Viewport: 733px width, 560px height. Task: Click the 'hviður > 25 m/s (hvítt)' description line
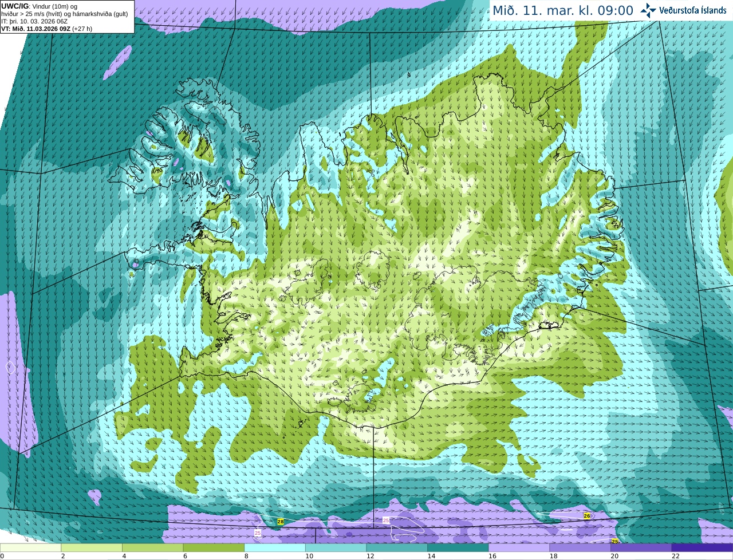[65, 14]
